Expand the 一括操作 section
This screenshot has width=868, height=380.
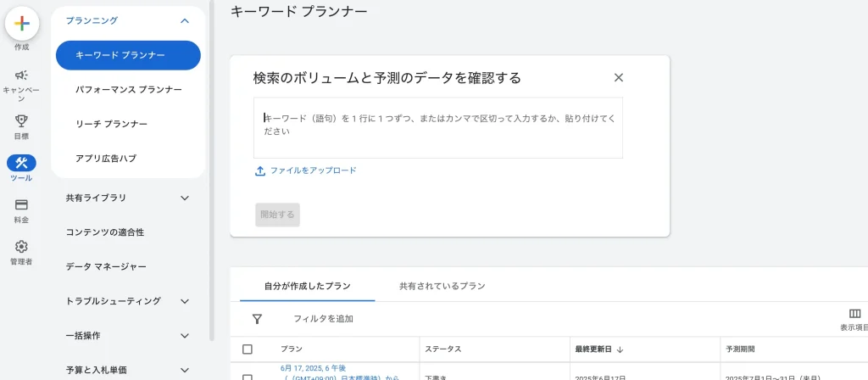185,336
